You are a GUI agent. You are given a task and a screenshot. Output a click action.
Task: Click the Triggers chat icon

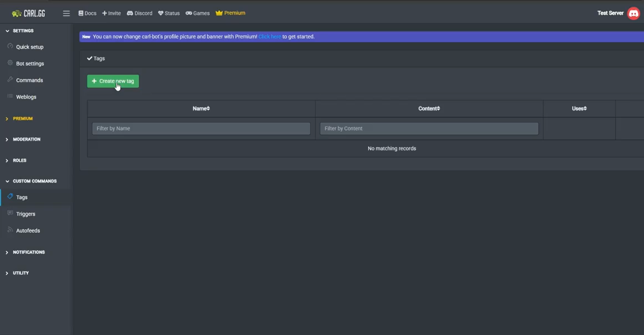(10, 213)
